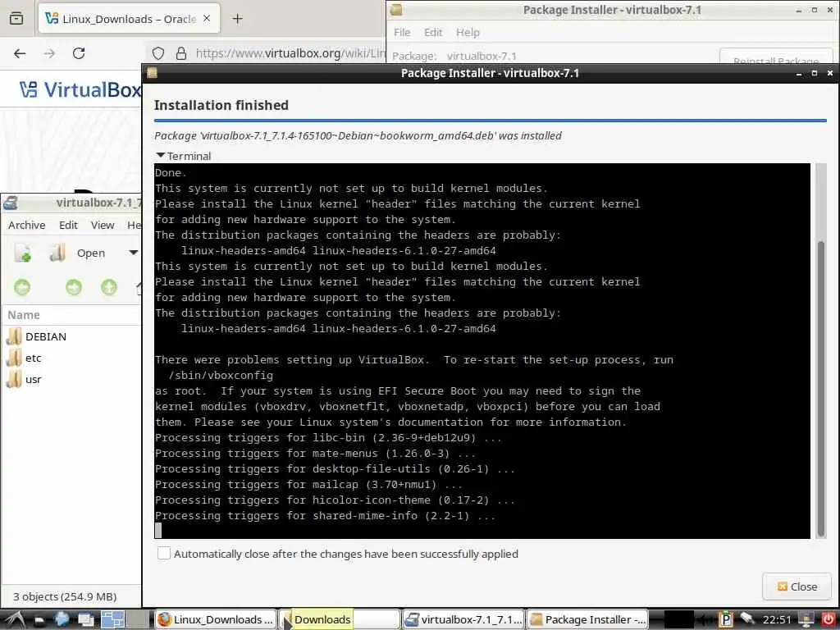The width and height of the screenshot is (840, 630).
Task: Open the Archive menu in archive manager
Action: [x=27, y=225]
